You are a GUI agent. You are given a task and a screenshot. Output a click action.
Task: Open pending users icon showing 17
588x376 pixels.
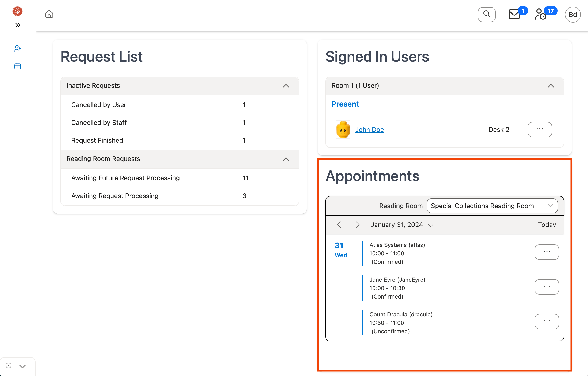click(x=540, y=15)
